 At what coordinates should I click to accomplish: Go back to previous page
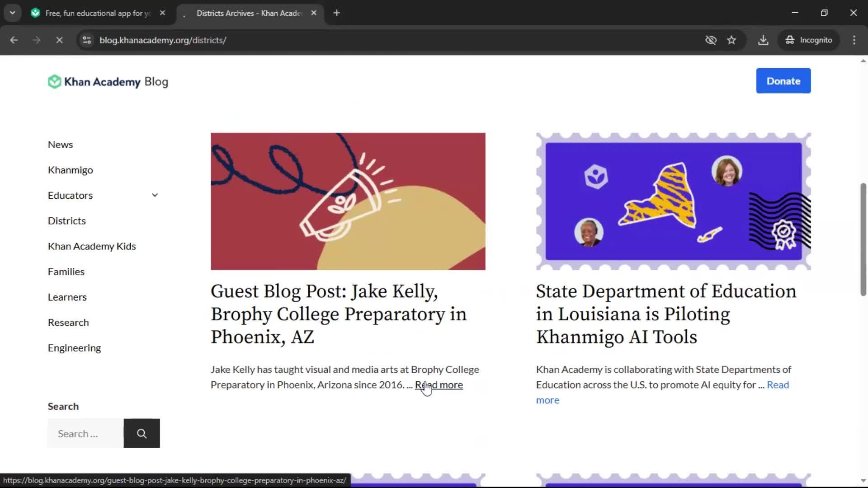pos(14,40)
